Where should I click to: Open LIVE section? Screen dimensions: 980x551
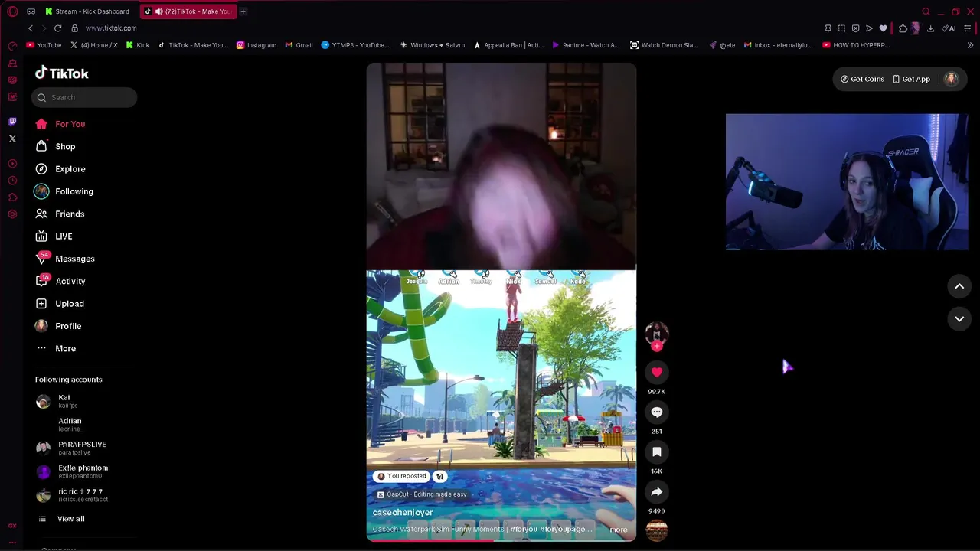pos(53,236)
